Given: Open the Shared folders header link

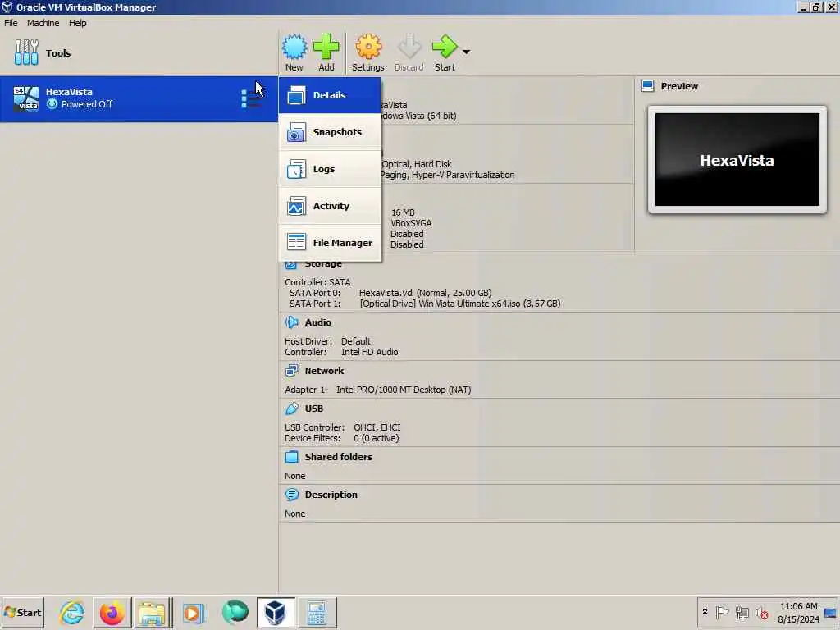Looking at the screenshot, I should 339,457.
